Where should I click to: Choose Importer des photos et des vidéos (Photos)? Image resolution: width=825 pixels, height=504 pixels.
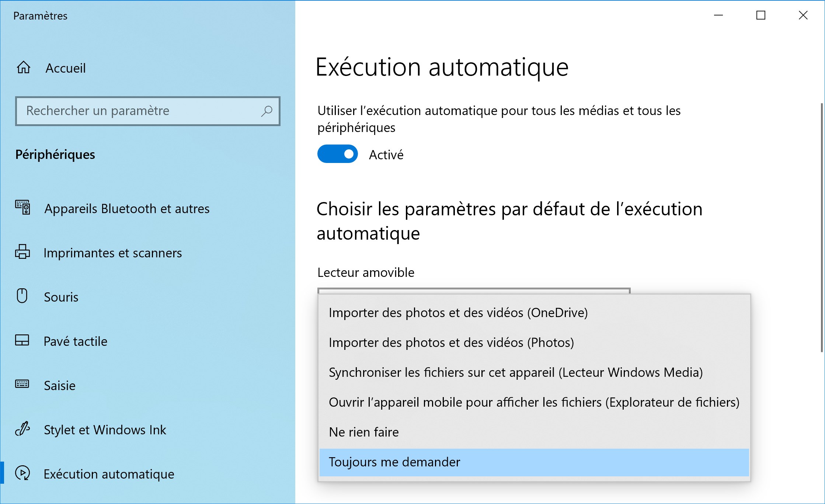pos(534,343)
